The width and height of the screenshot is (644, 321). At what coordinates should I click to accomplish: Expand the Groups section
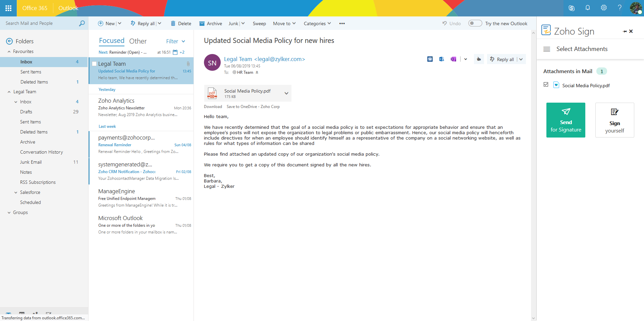pos(9,213)
